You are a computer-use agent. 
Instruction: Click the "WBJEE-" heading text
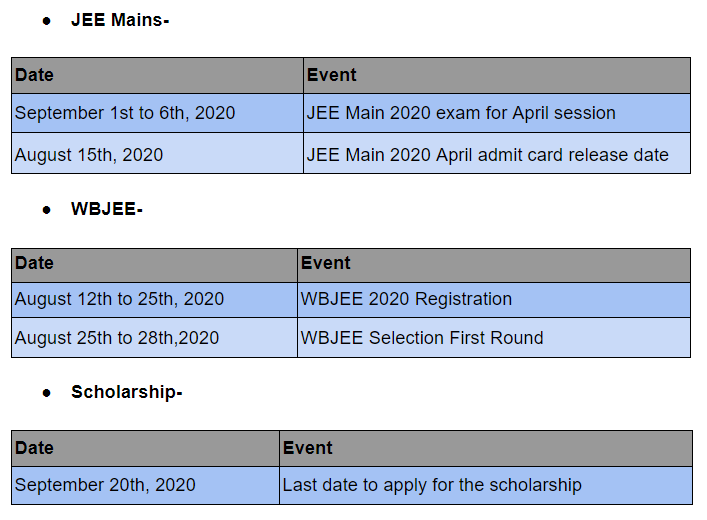tap(106, 209)
